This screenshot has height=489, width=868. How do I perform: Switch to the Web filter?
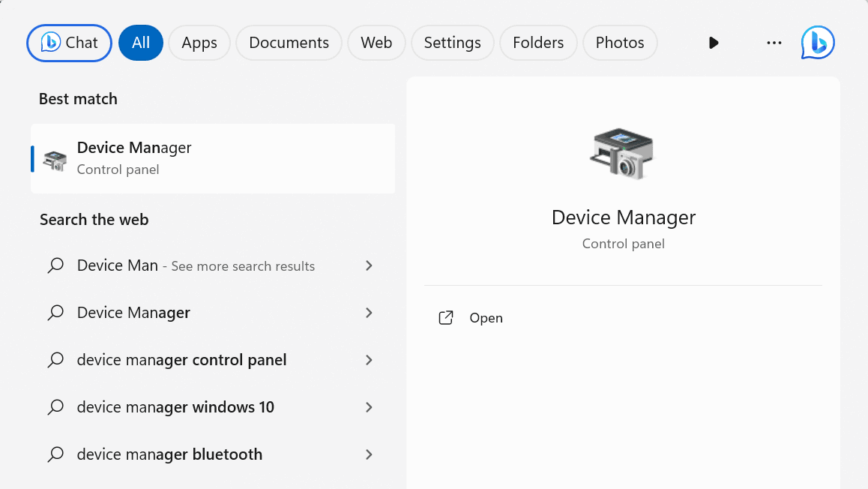pos(376,43)
